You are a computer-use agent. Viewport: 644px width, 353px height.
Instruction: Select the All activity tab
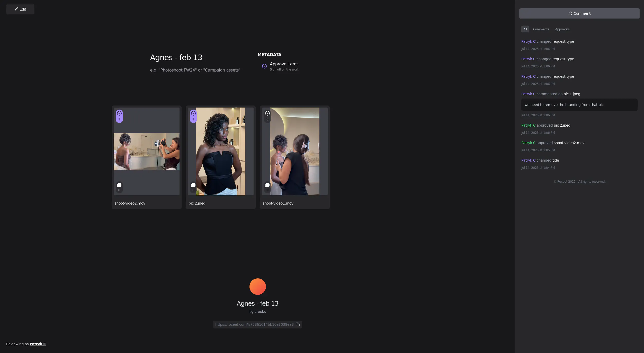click(525, 29)
